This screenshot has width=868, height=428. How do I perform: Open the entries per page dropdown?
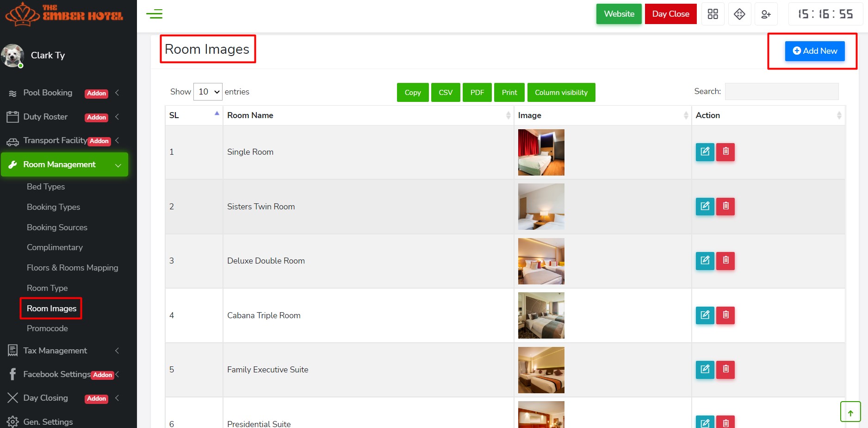pyautogui.click(x=208, y=92)
